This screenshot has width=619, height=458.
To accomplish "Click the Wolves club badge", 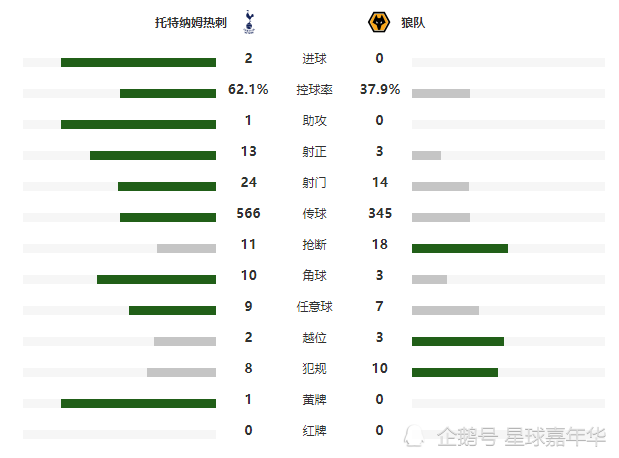I will [x=379, y=23].
